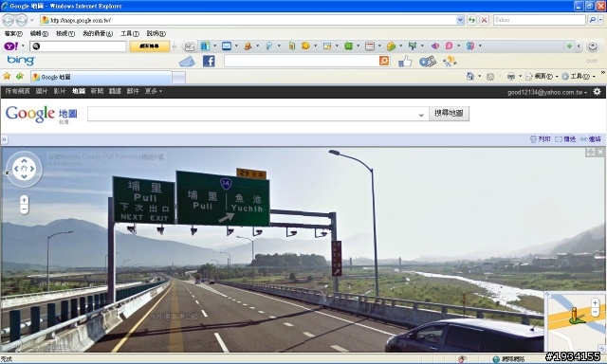Click the orange Bing search magnifier button
This screenshot has width=607, height=364.
(384, 61)
